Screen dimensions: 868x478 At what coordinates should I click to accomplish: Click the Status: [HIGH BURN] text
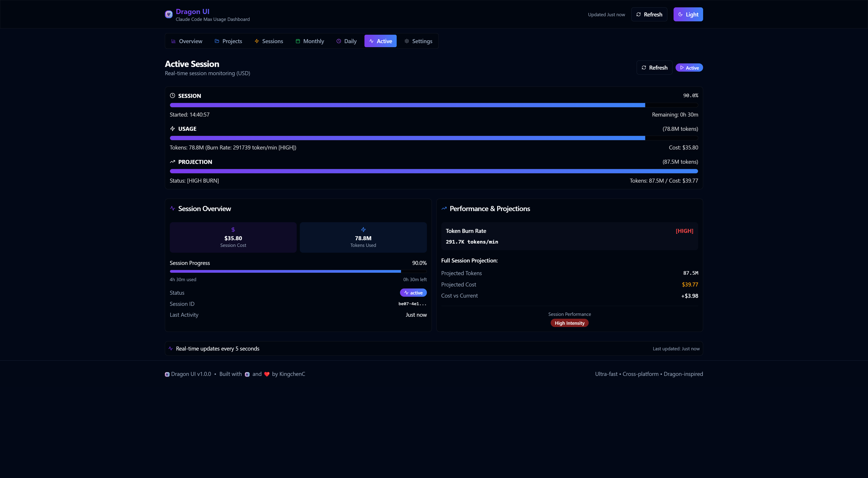[194, 181]
